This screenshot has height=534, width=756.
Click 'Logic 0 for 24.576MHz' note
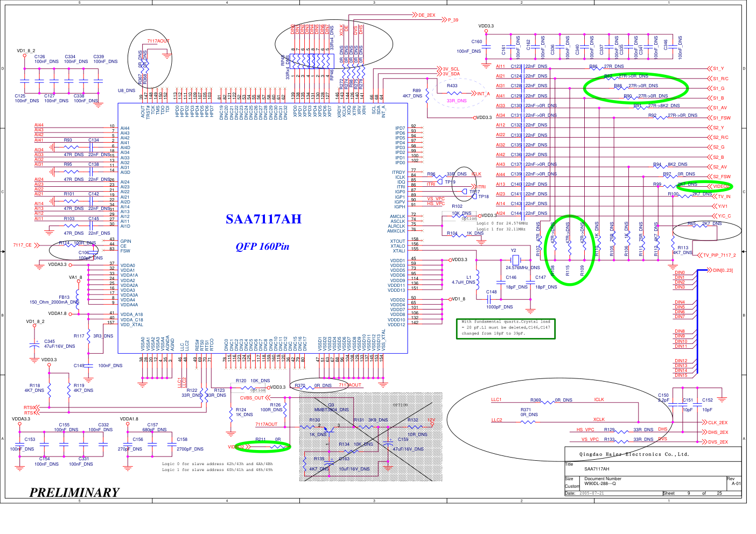[x=502, y=223]
